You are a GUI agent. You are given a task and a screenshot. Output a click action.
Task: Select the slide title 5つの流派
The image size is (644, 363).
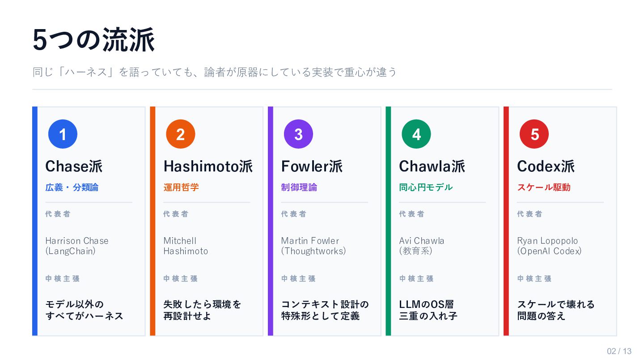(x=93, y=40)
